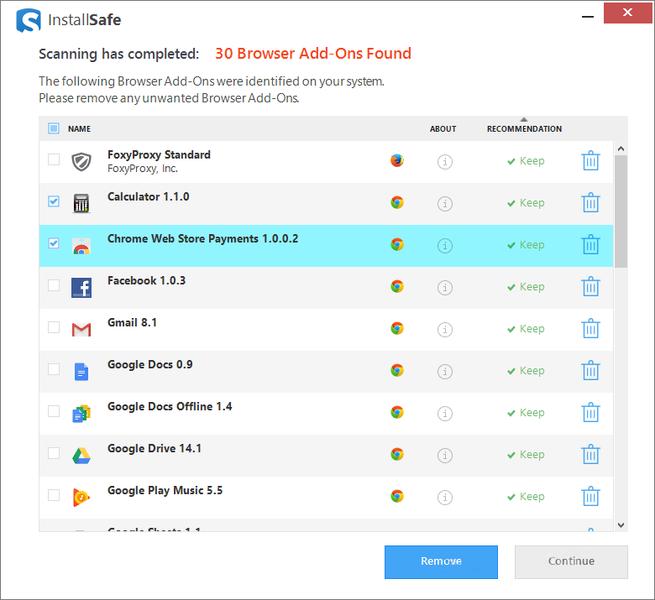The width and height of the screenshot is (655, 600).
Task: Click the Chrome browser icon in Calculator row
Action: click(x=397, y=202)
